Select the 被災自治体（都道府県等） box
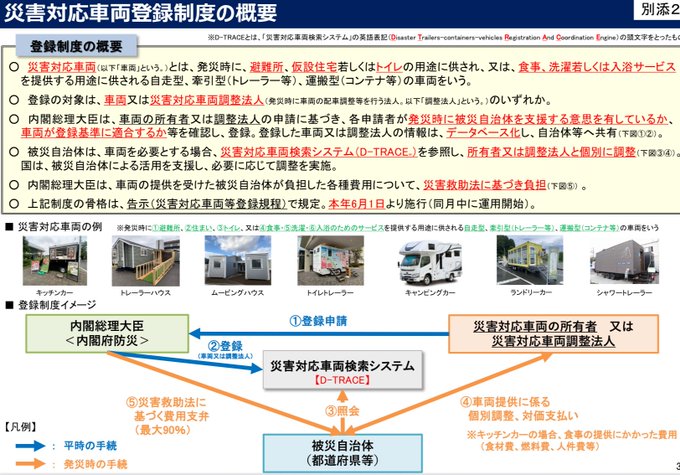Viewport: 680px width, 475px height. [343, 453]
